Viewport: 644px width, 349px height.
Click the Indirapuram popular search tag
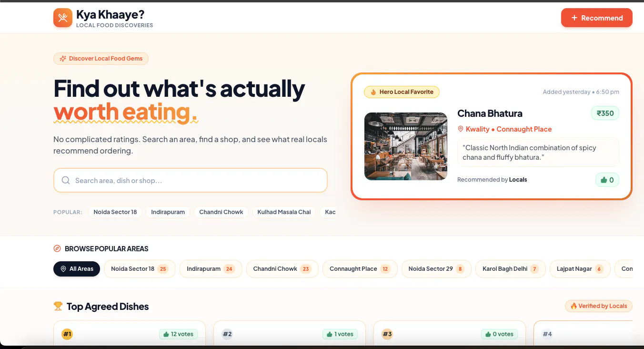click(x=168, y=212)
